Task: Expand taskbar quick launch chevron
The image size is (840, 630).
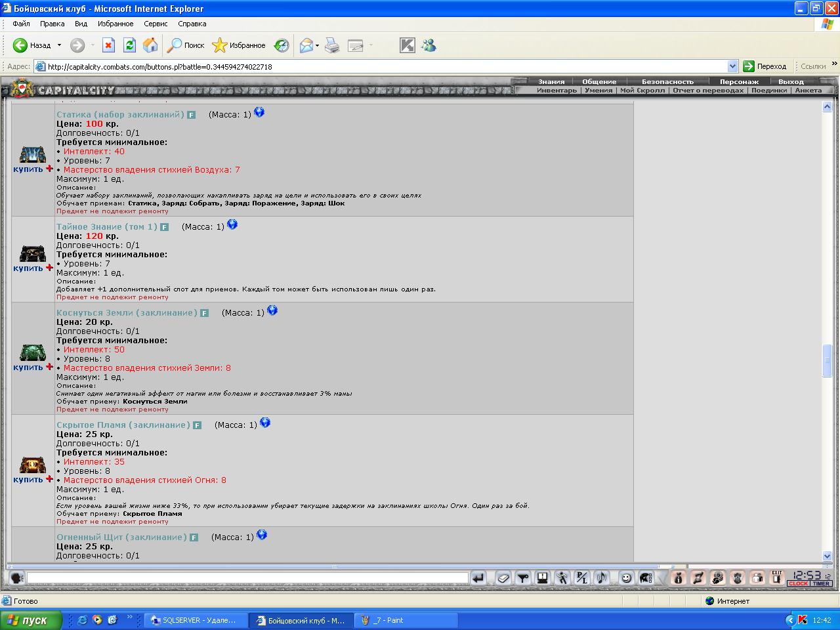Action: [x=130, y=618]
